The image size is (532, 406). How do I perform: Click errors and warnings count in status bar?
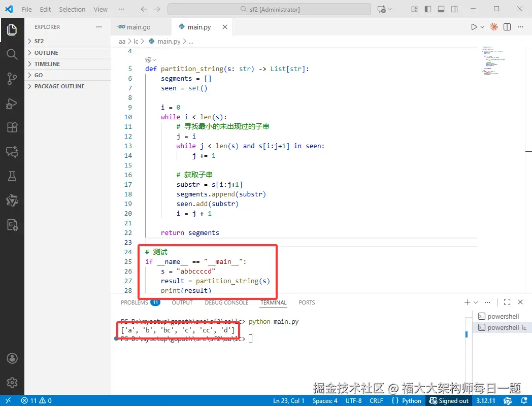point(37,400)
